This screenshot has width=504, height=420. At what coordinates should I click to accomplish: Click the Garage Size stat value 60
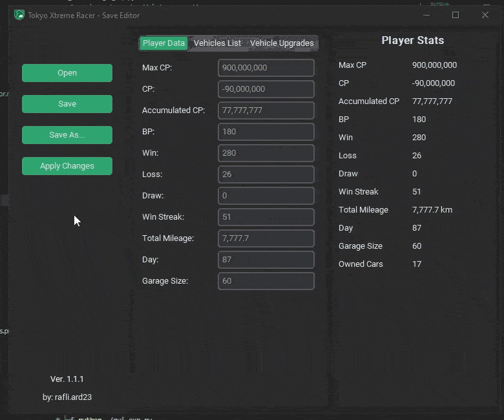417,246
